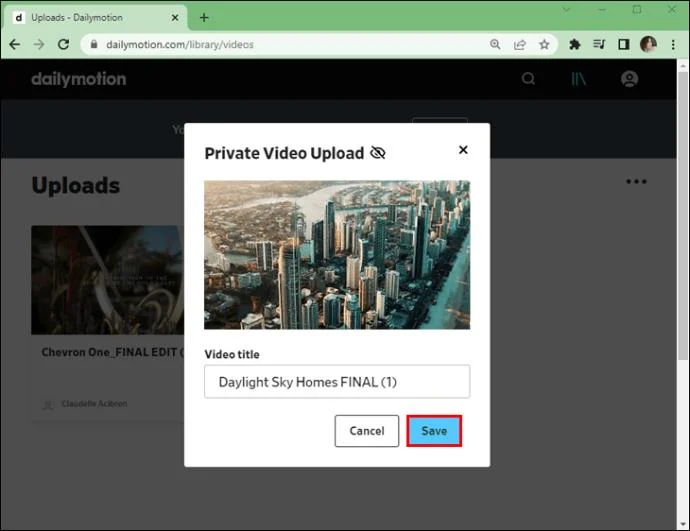Screen dimensions: 690x531
Task: Click the dailymotion logo
Action: (79, 79)
